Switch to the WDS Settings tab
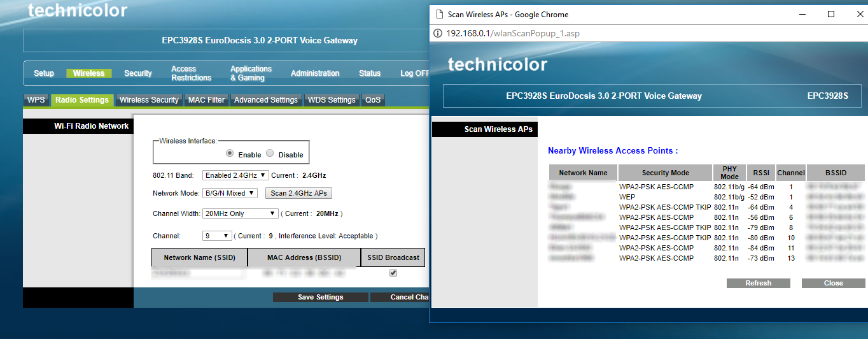Screen dimensions: 868x339 332,100
